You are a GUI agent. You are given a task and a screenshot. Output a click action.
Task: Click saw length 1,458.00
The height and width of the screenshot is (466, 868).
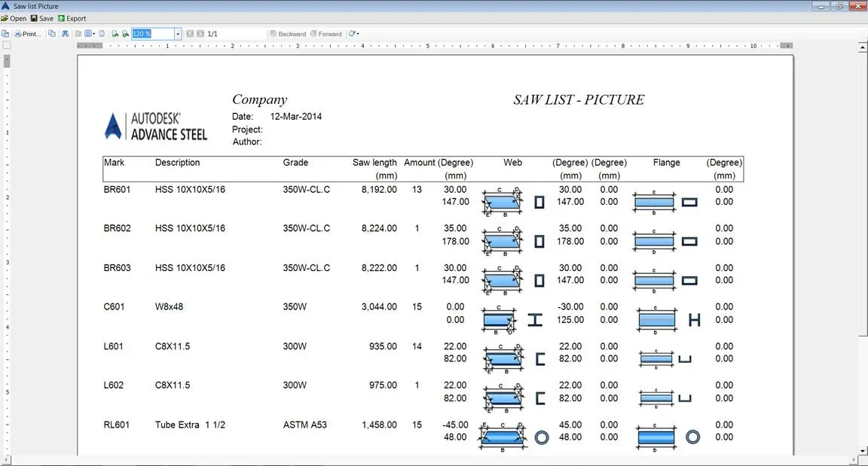[x=379, y=425]
